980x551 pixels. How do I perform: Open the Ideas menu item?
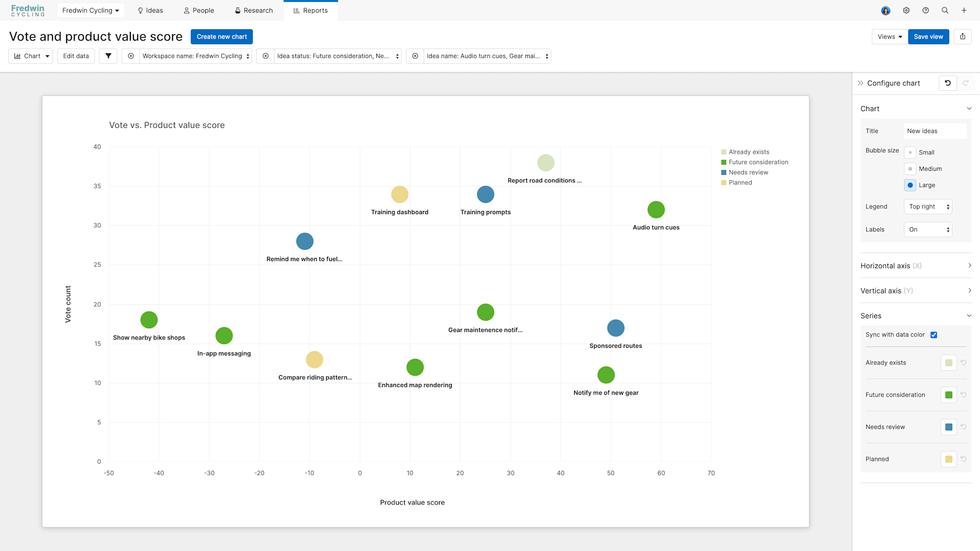(150, 10)
